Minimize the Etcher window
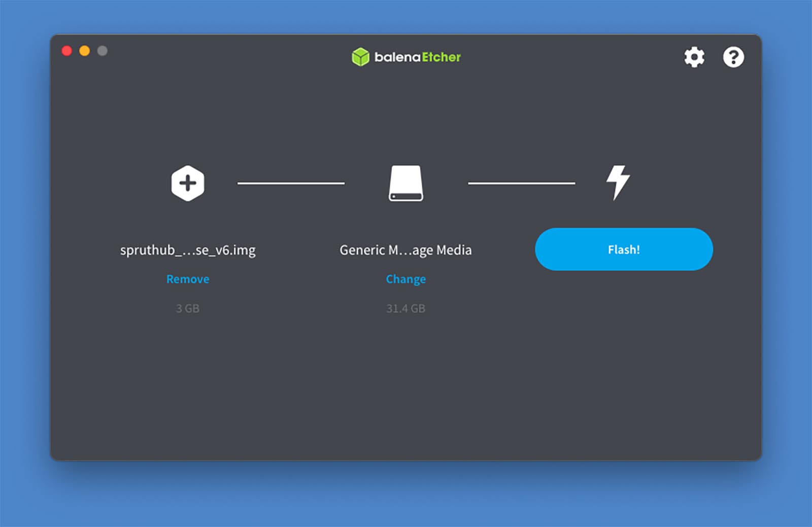 84,51
